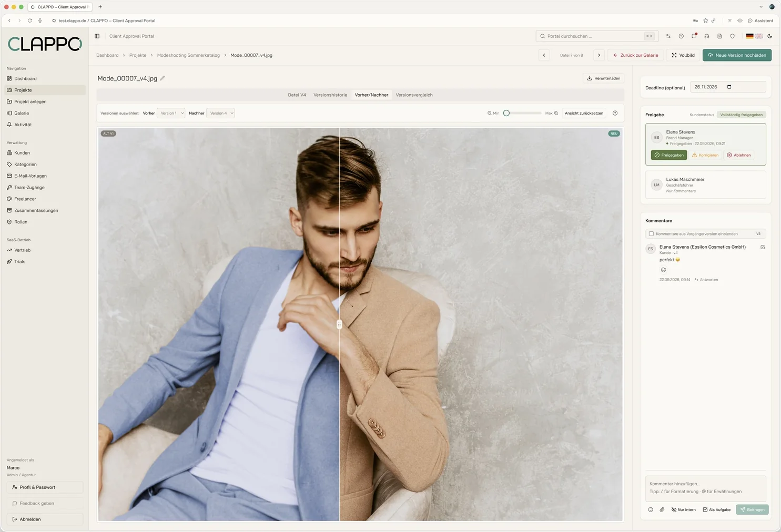Open the Versionsvergleich tab
The width and height of the screenshot is (781, 532).
pyautogui.click(x=414, y=95)
